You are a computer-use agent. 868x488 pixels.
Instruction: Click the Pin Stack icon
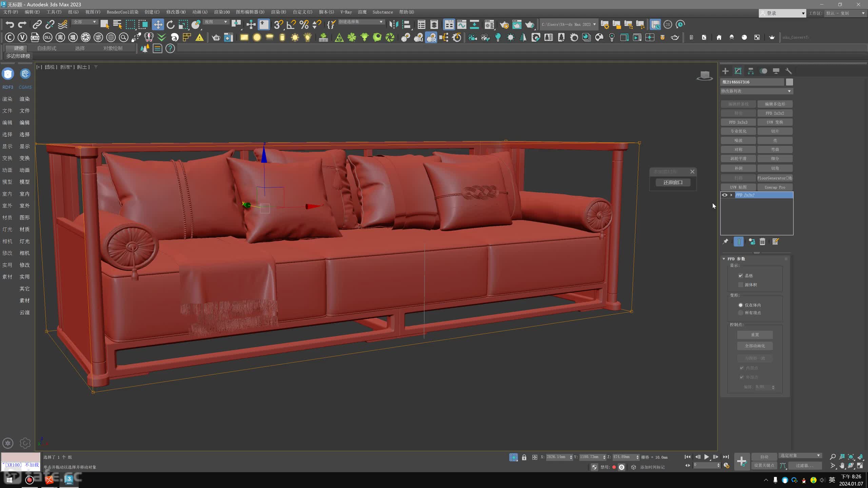pos(725,242)
